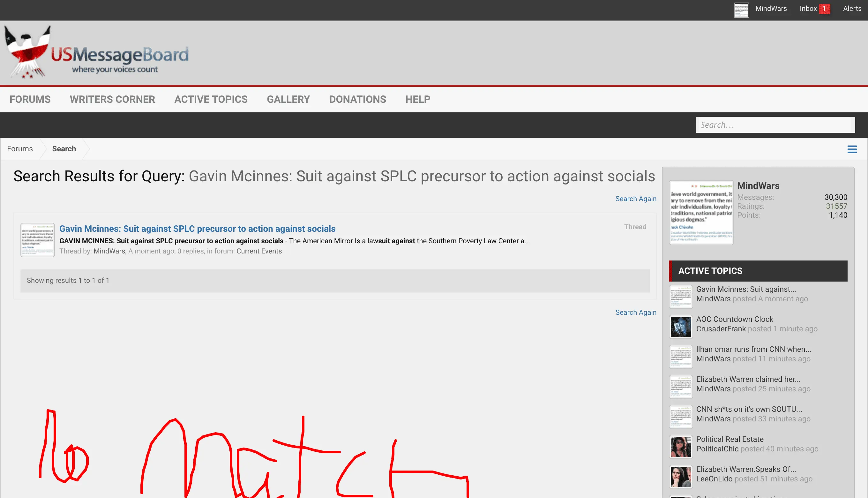
Task: Click the Search breadcrumb
Action: click(x=64, y=149)
